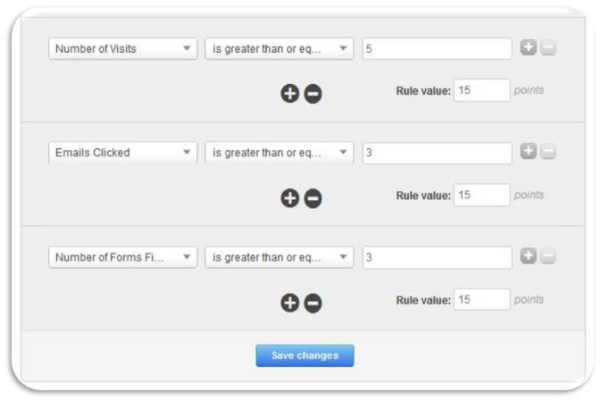Click gray plus icon in Number of Forms row
Image resolution: width=600 pixels, height=401 pixels.
tap(530, 257)
